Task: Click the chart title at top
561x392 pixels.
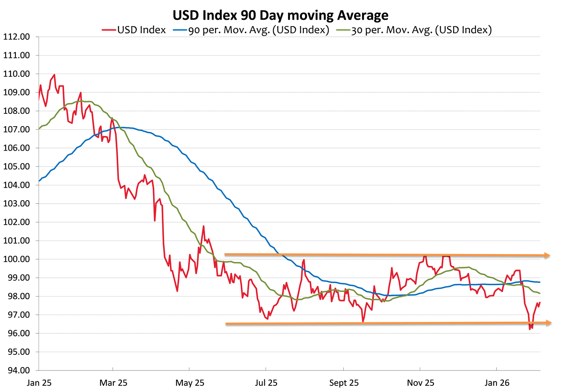Action: pos(280,16)
